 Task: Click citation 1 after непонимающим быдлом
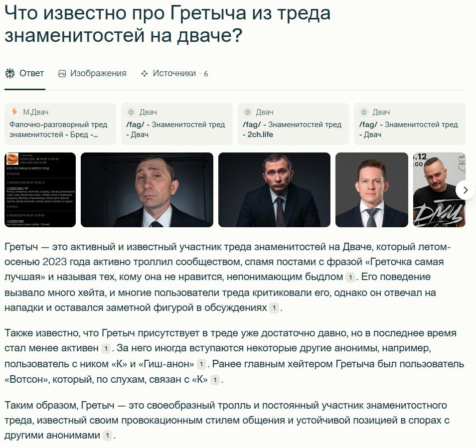350,277
